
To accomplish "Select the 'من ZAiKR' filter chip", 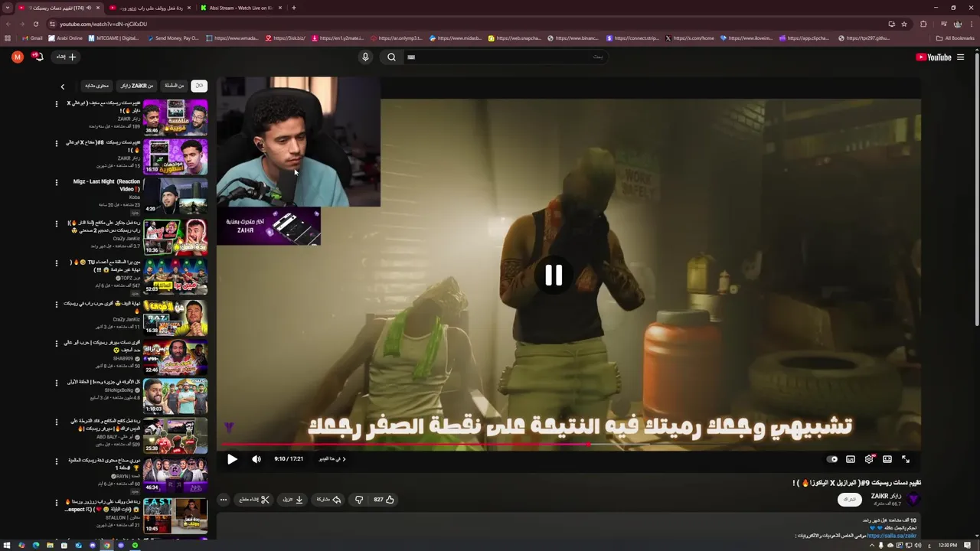I will [137, 86].
